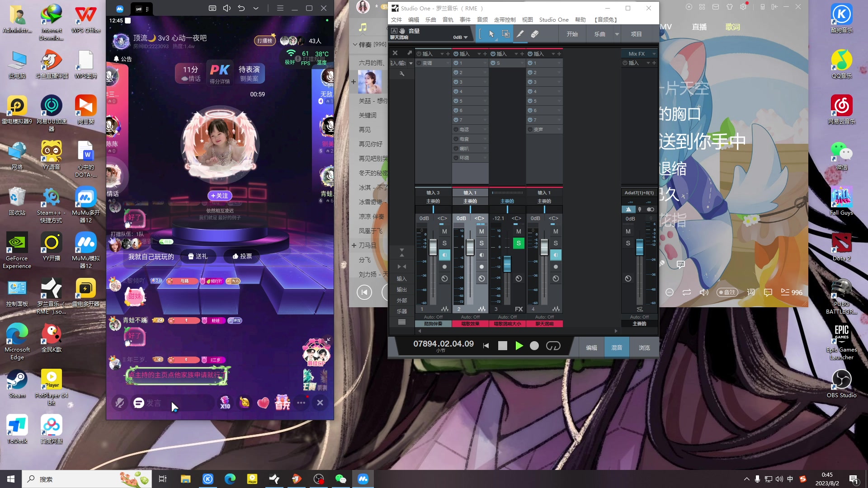
Task: Switch to the 编辑 view tab
Action: (x=591, y=347)
